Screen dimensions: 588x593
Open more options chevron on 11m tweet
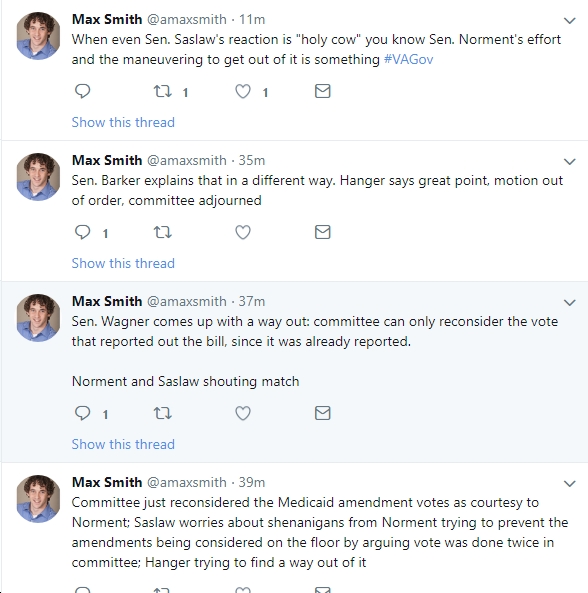[569, 20]
